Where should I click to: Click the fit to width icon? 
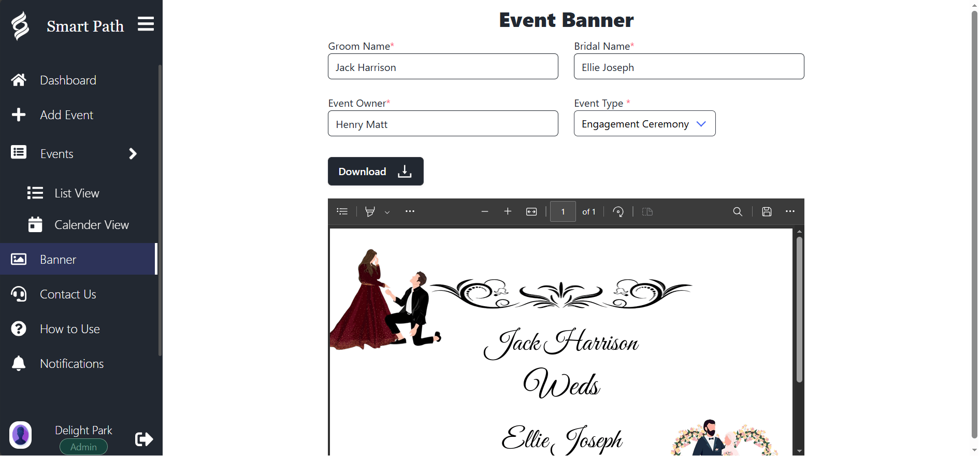point(531,211)
